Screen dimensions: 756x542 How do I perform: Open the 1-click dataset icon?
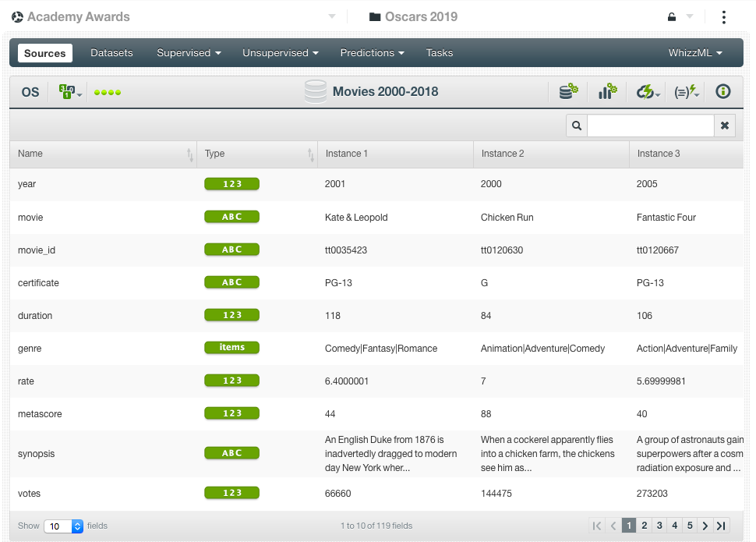pyautogui.click(x=568, y=91)
